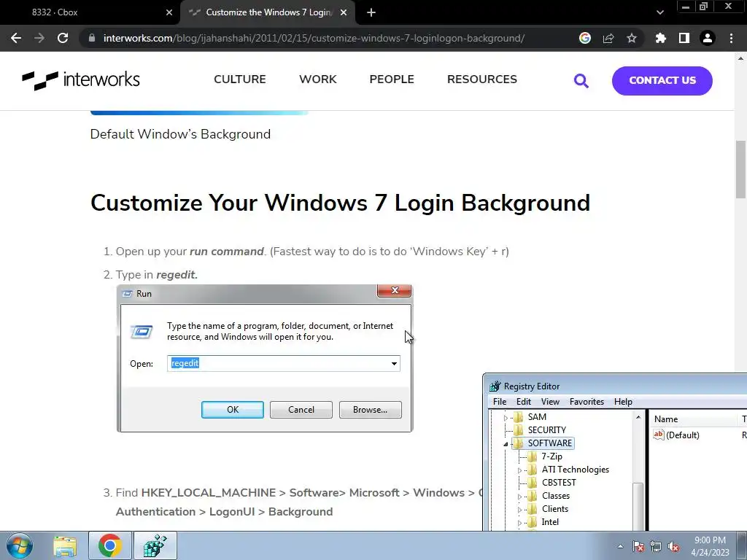Open Registry Editor Help menu
747x560 pixels.
coord(623,402)
